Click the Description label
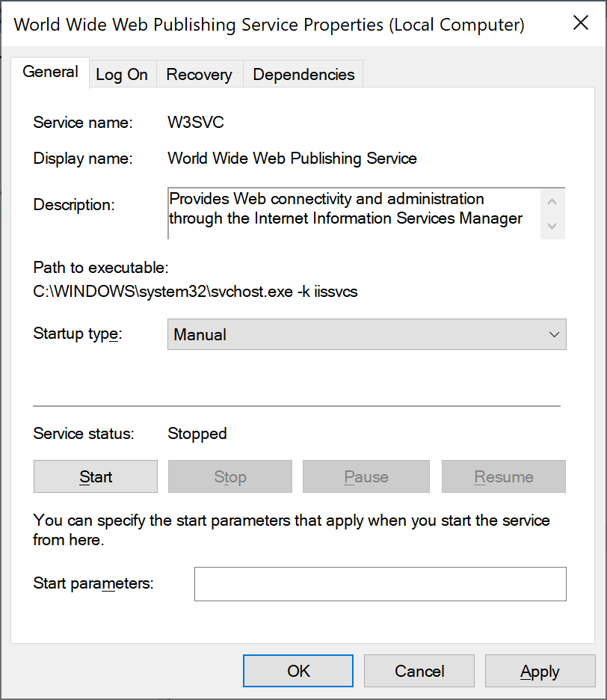 point(74,204)
